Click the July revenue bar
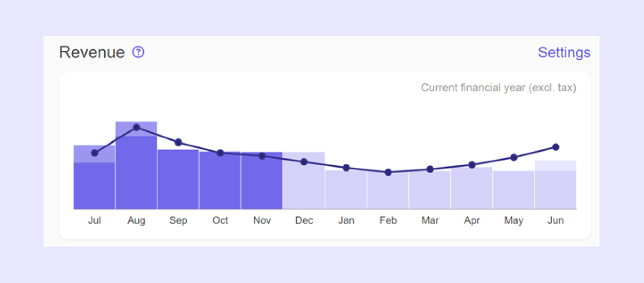The width and height of the screenshot is (644, 283). 94,185
